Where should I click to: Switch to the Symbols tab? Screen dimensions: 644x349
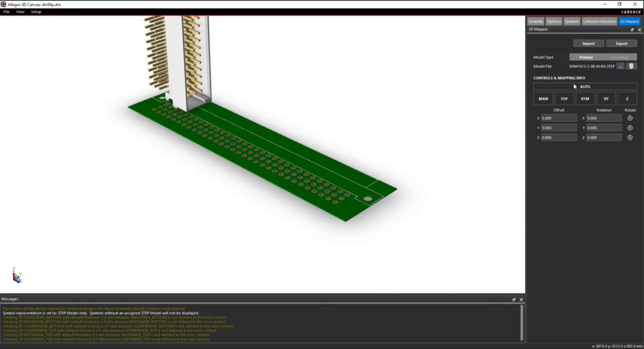click(572, 21)
